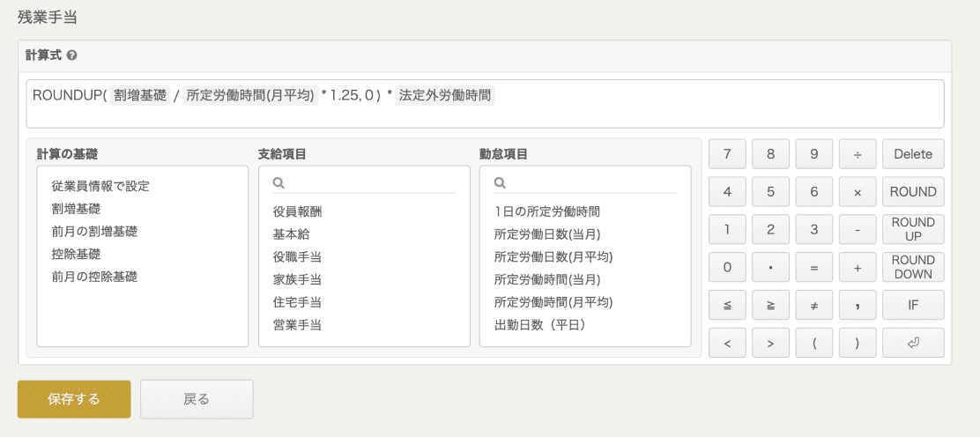
Task: Click keypad number 0
Action: 727,267
